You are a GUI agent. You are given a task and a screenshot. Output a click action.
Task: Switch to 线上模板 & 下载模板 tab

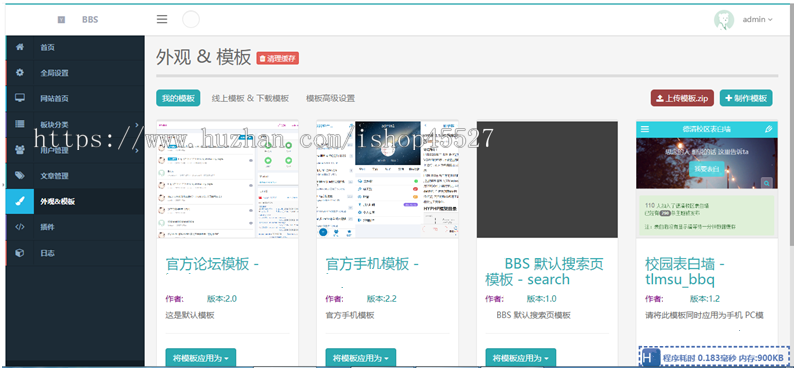coord(250,98)
